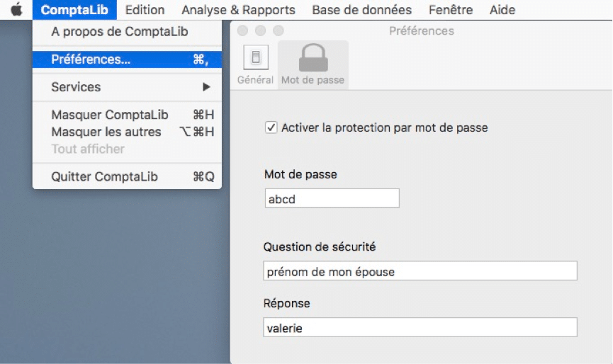Open the Apple menu icon
This screenshot has width=613, height=364.
(16, 9)
